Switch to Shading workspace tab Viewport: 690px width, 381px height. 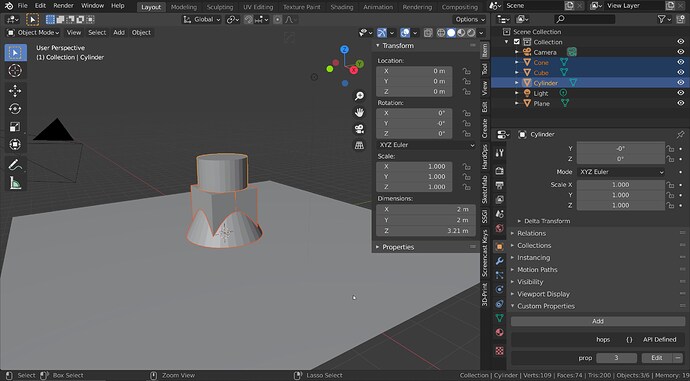click(342, 7)
